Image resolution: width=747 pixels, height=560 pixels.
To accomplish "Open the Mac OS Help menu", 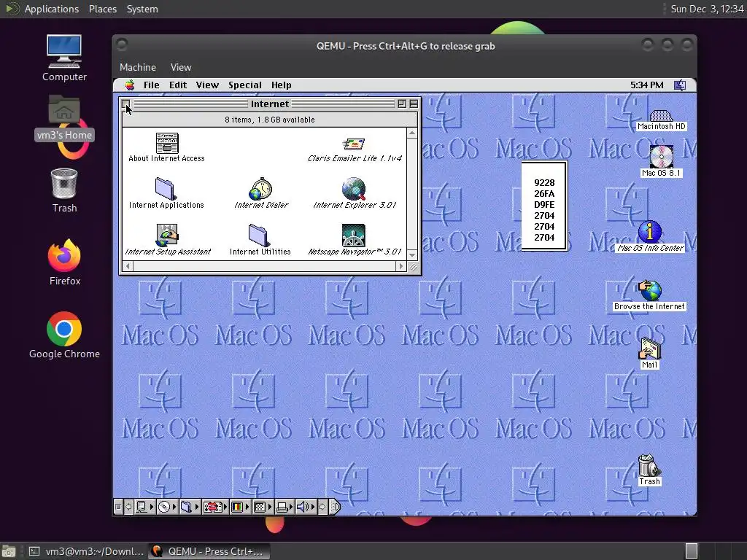I will (x=281, y=85).
